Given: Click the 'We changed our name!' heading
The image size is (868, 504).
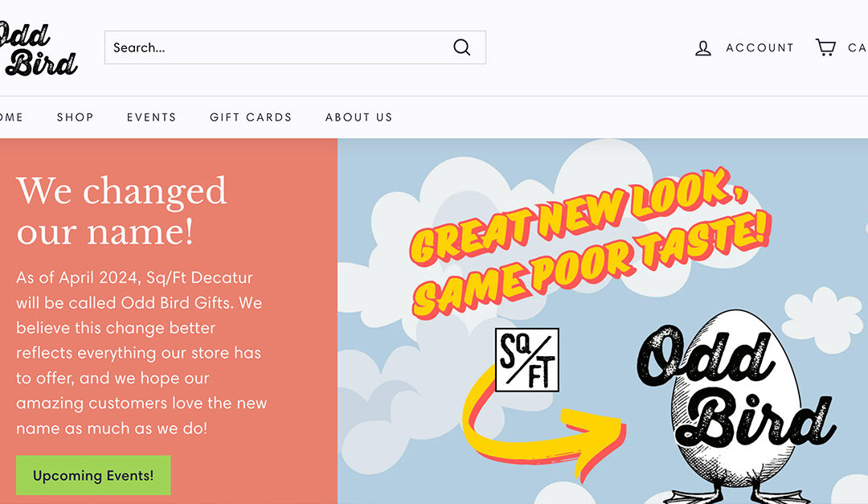Looking at the screenshot, I should click(121, 211).
